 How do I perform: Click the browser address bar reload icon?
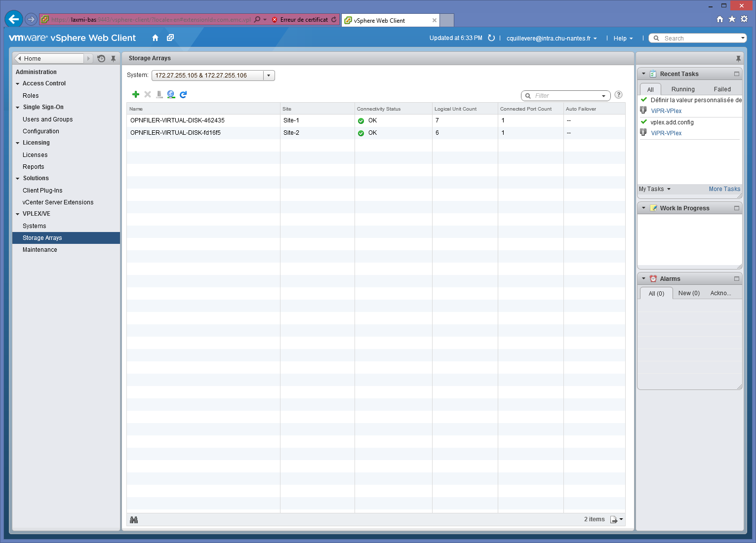(334, 20)
